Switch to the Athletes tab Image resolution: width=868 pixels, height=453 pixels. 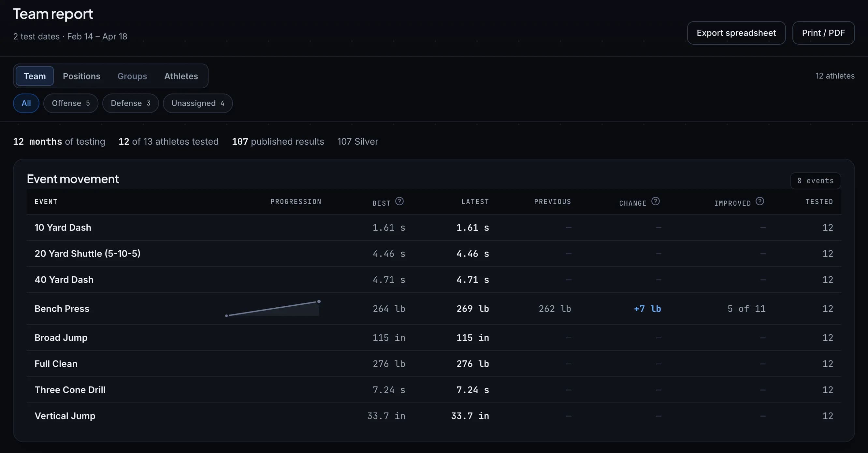181,76
